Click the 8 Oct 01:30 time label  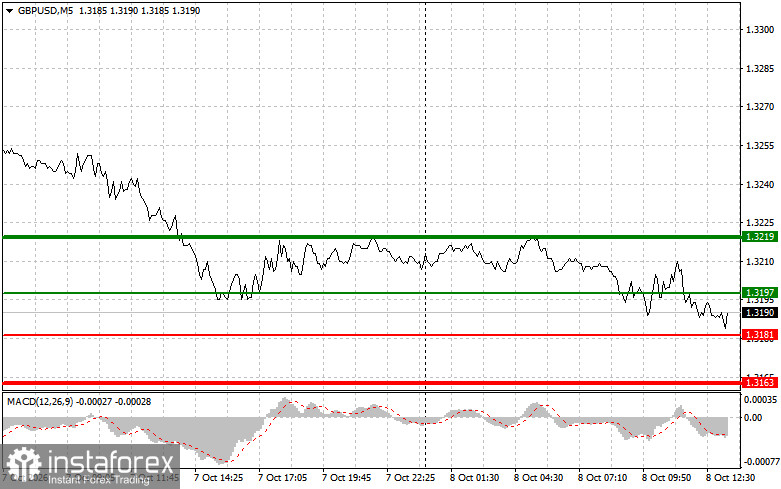point(475,478)
